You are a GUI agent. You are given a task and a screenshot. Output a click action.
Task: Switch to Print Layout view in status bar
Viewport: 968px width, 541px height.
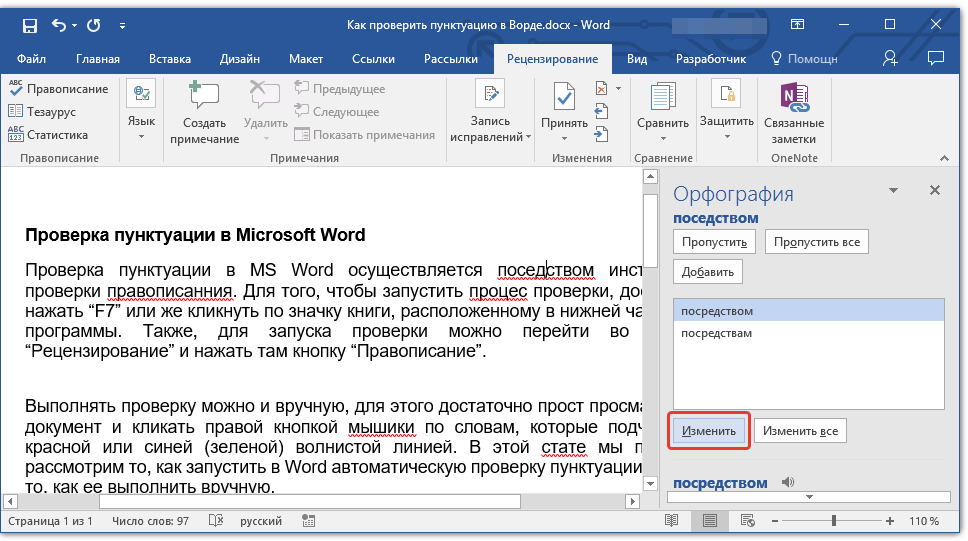709,521
